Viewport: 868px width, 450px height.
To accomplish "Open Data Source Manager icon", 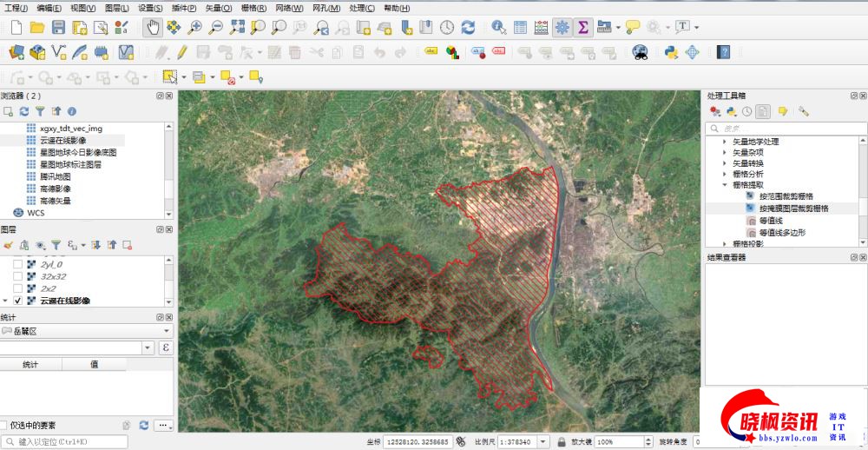I will [x=16, y=53].
